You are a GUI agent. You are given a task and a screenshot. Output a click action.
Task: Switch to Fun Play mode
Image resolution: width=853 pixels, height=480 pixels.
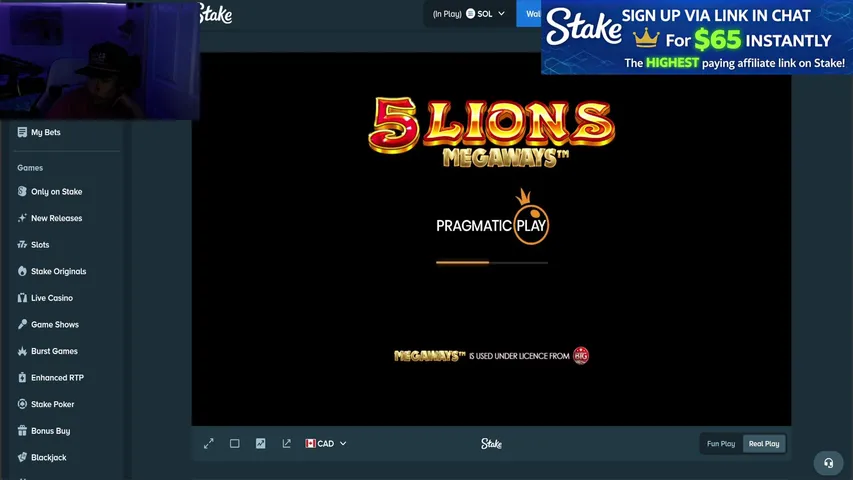(721, 444)
